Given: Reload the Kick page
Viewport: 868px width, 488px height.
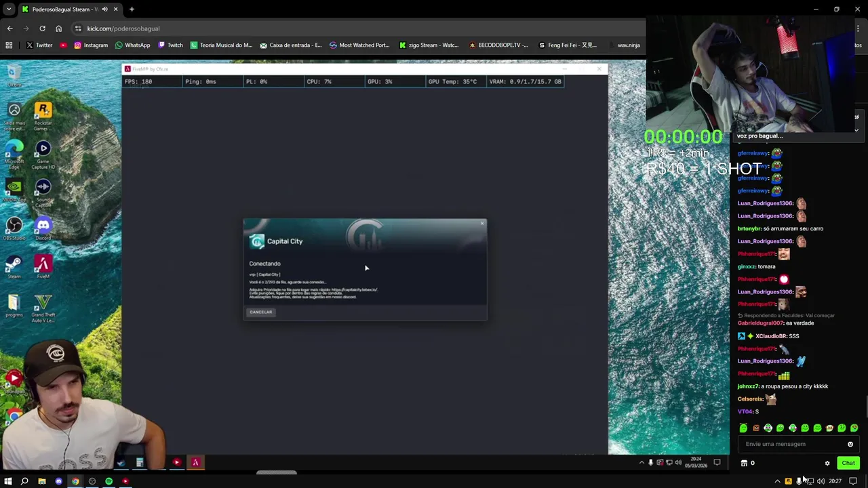Looking at the screenshot, I should (x=42, y=28).
